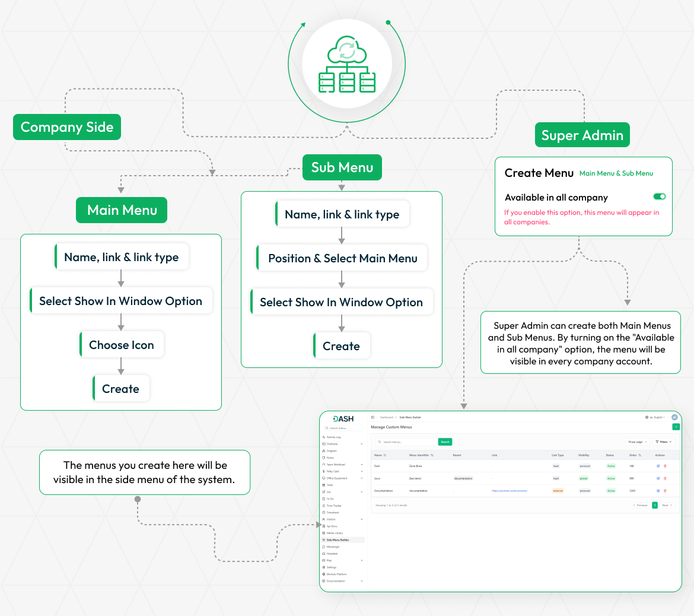Open Settings in the sidebar
This screenshot has width=694, height=616.
pos(329,567)
